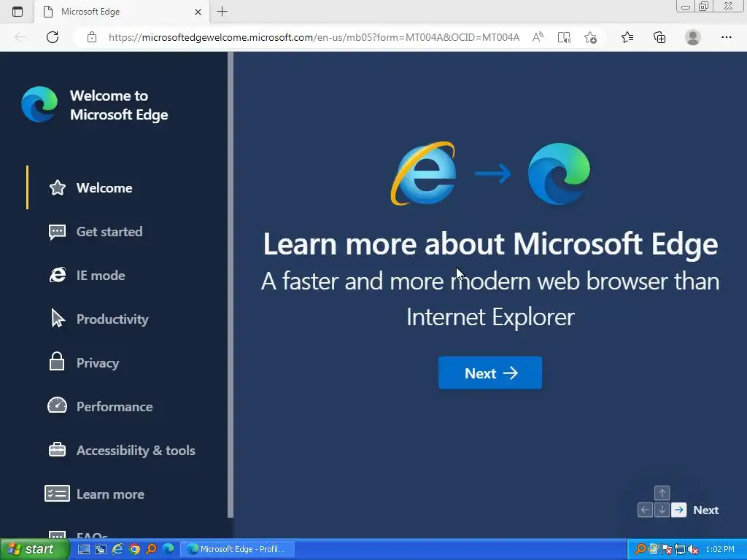Click the highlighted right arrow key hint
The height and width of the screenshot is (560, 747).
tap(679, 510)
